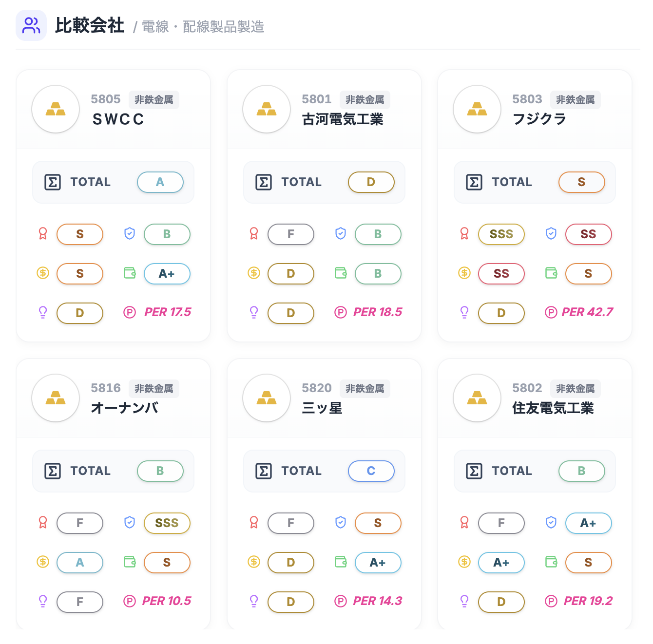This screenshot has height=644, width=653.
Task: Click the 非鉄金属 tag on 住友電気工業 card
Action: click(x=575, y=389)
